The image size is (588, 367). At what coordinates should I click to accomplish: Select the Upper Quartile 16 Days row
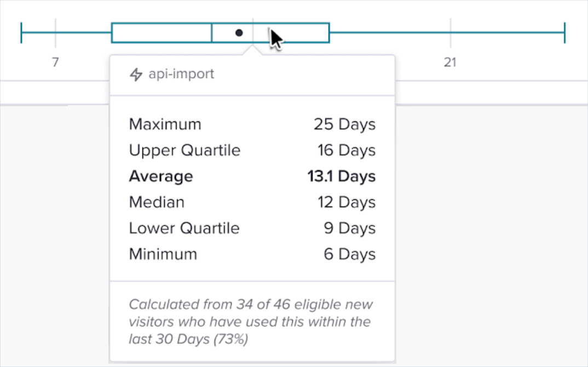point(252,150)
